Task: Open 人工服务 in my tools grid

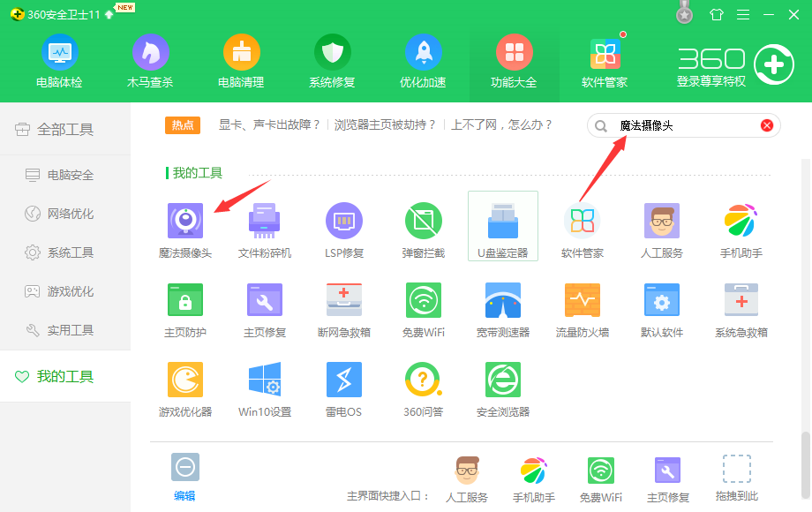Action: 661,230
